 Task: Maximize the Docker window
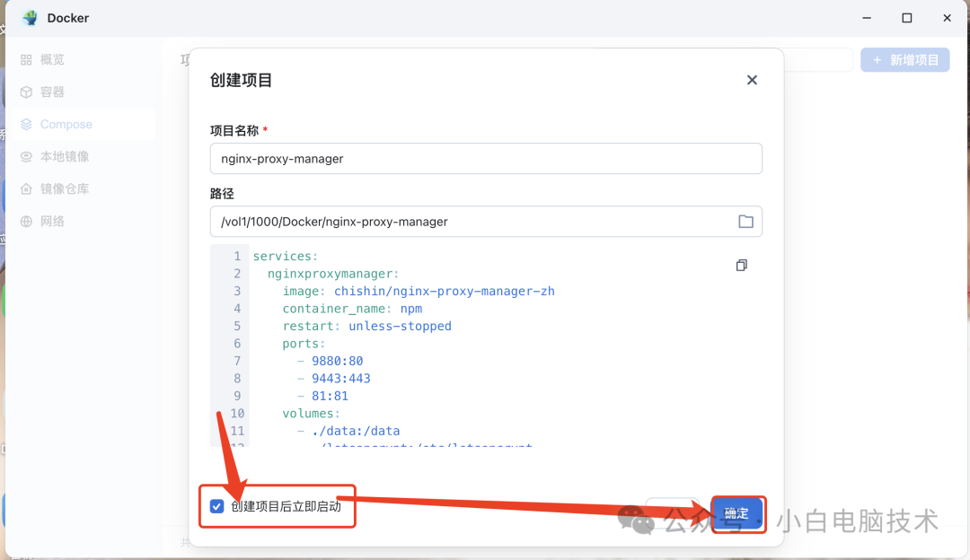[x=907, y=18]
